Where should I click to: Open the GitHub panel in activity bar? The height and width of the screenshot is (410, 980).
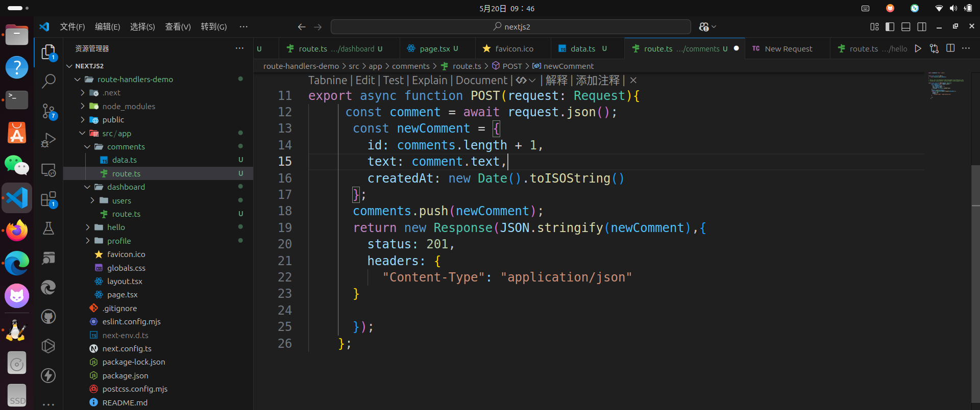(48, 317)
